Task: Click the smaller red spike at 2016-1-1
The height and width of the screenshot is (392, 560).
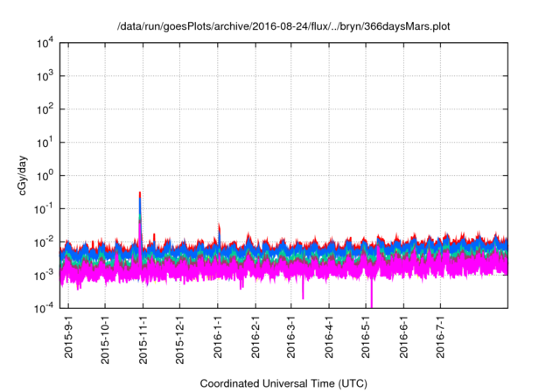Action: click(219, 227)
